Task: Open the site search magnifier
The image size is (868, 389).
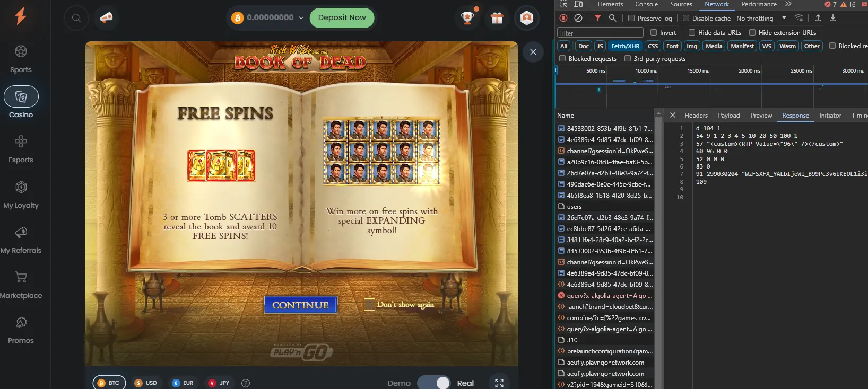Action: pyautogui.click(x=76, y=18)
